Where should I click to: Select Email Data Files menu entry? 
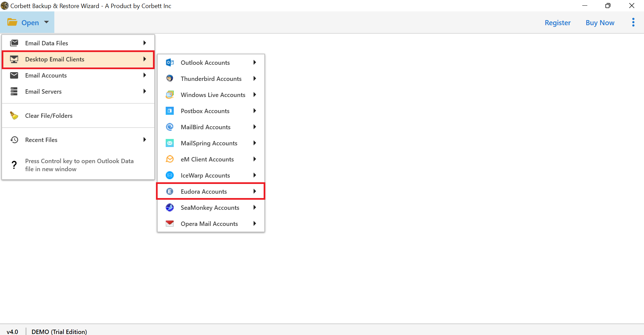point(78,43)
